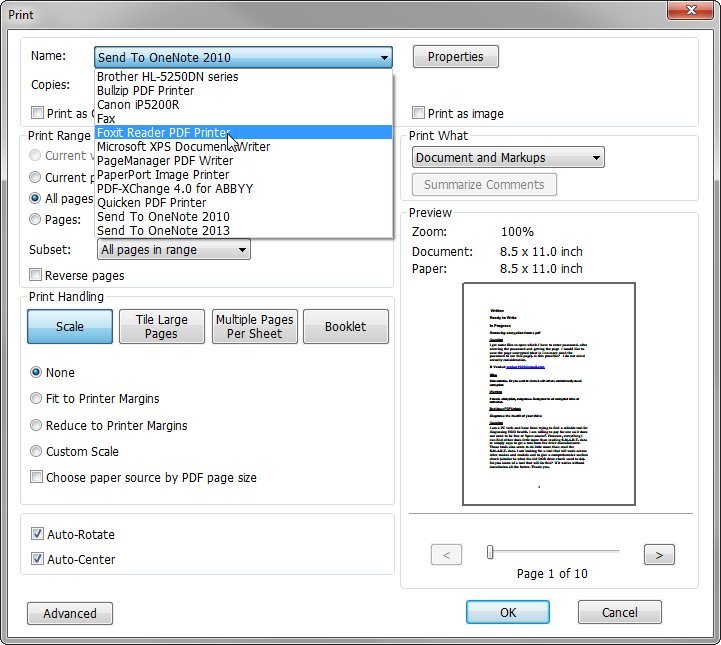Pick Send To OneNote 2013 printer

[x=243, y=230]
